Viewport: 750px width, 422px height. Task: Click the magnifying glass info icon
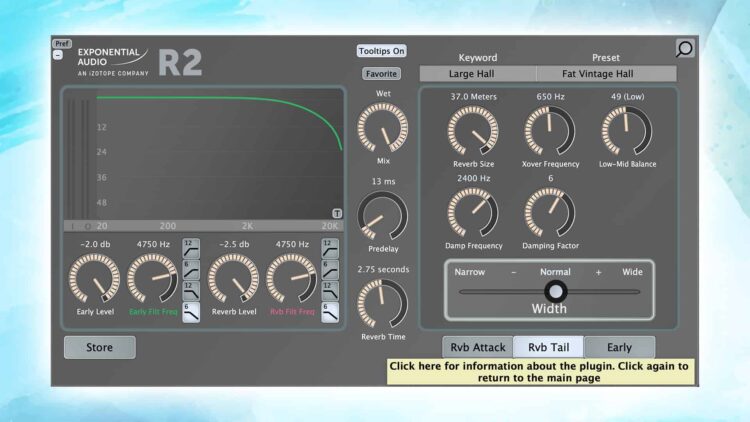[684, 48]
